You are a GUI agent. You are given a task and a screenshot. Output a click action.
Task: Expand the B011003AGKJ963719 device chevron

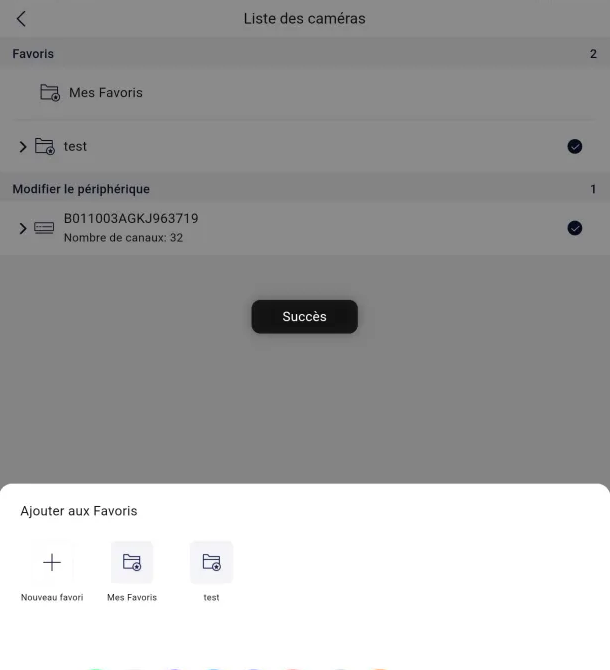pyautogui.click(x=23, y=228)
